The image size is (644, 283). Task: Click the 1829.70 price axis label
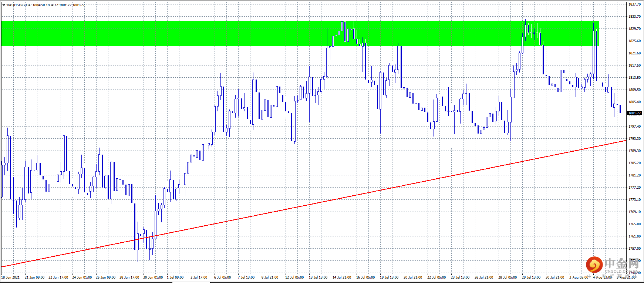(x=634, y=29)
